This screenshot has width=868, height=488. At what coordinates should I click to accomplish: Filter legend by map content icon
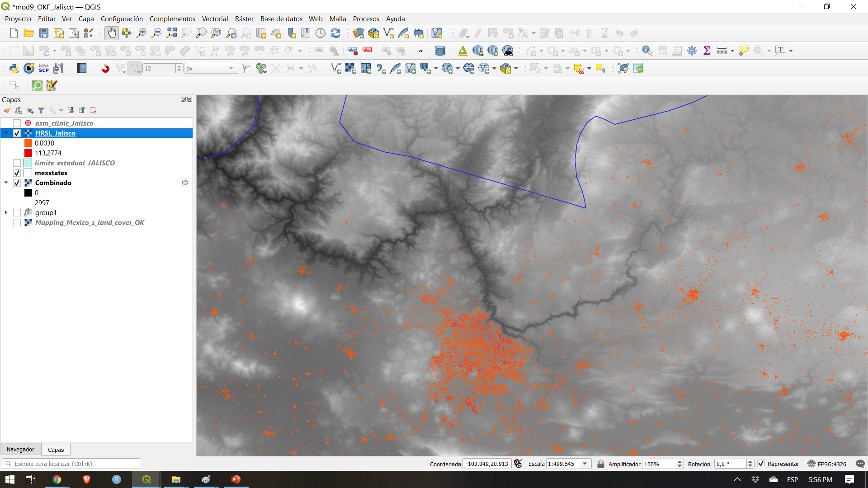41,110
